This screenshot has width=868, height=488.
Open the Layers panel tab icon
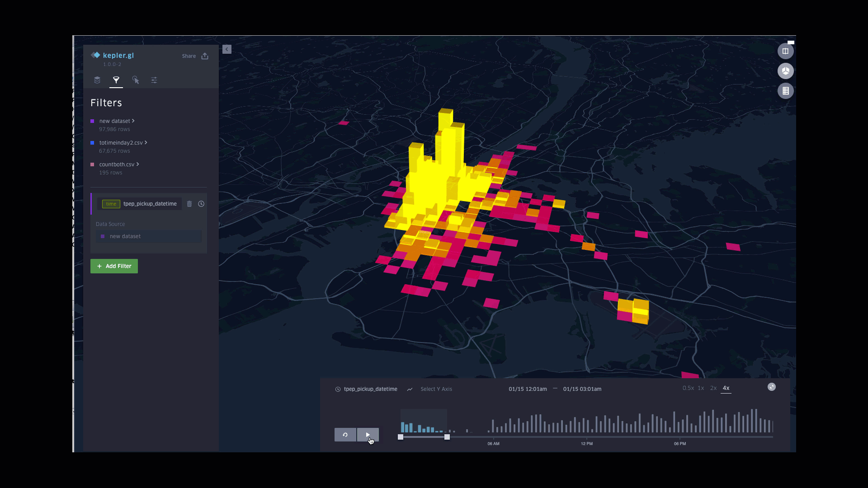pos(97,80)
